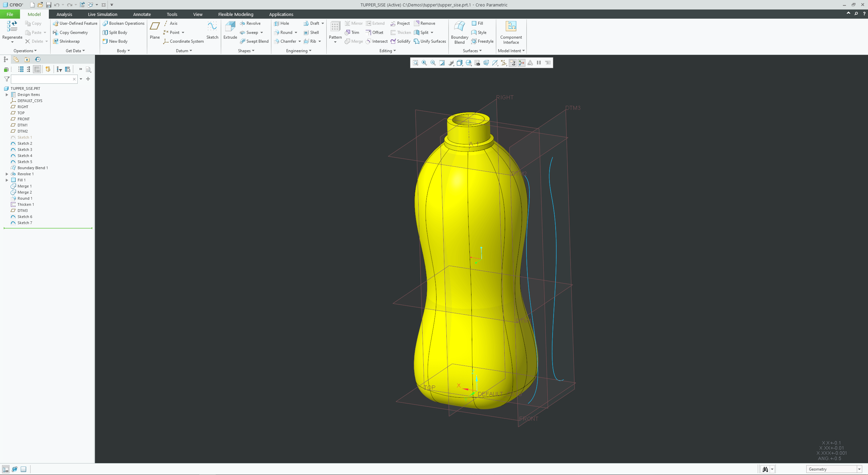Toggle model tree columns display
The image size is (868, 475).
[x=37, y=69]
